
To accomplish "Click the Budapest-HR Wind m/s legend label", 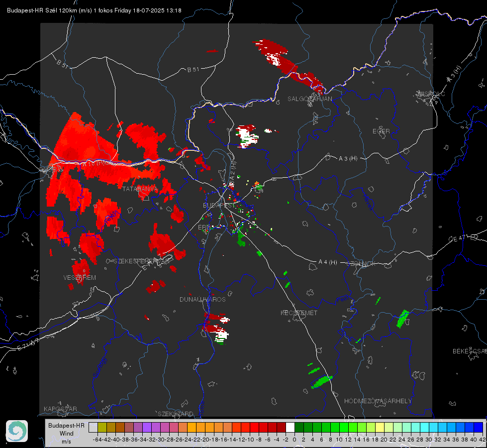I will point(66,434).
